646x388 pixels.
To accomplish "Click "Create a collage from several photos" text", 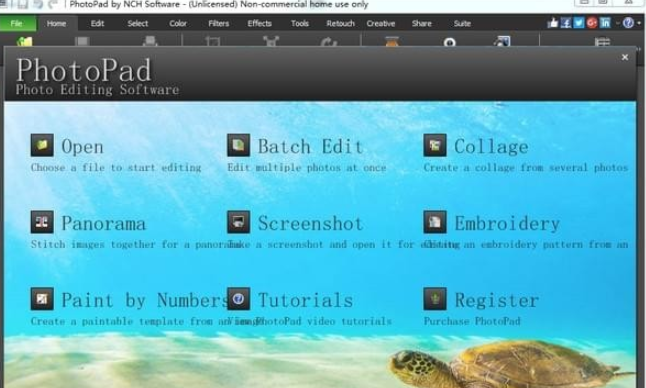I will point(526,168).
